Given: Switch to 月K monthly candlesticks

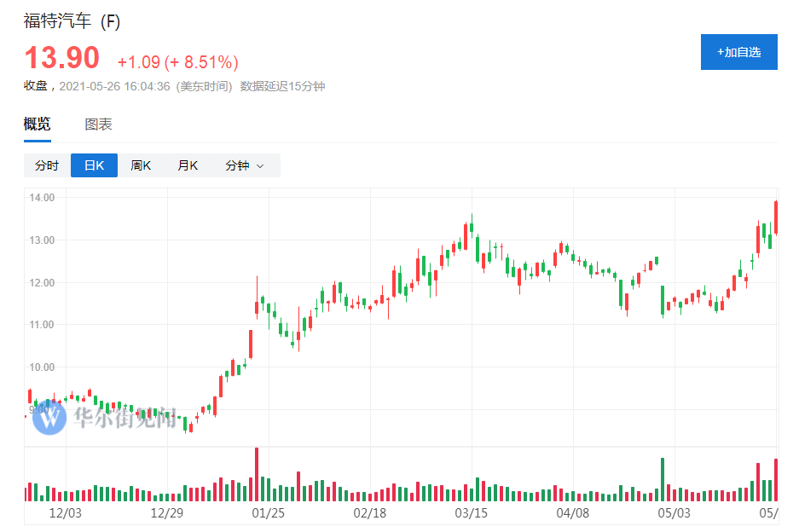Looking at the screenshot, I should [188, 165].
